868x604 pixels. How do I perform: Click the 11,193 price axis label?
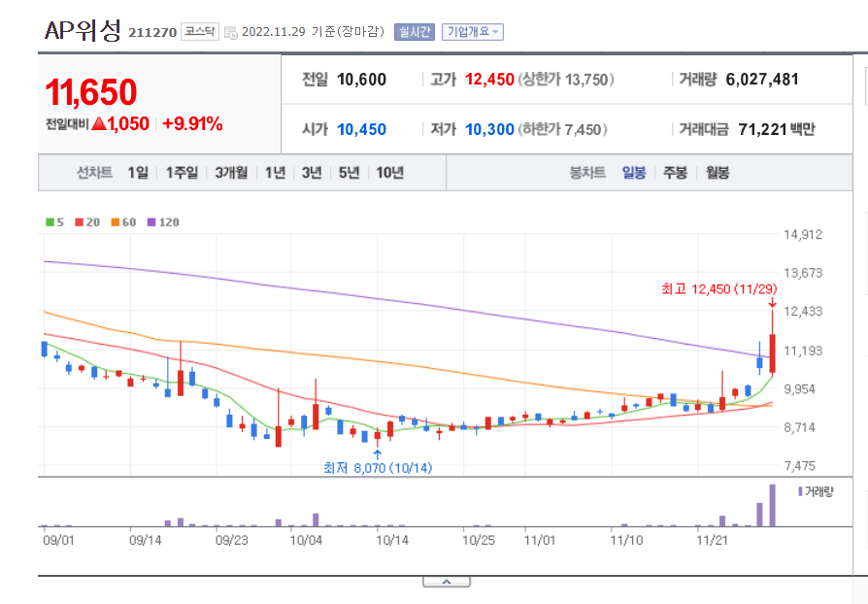(803, 351)
